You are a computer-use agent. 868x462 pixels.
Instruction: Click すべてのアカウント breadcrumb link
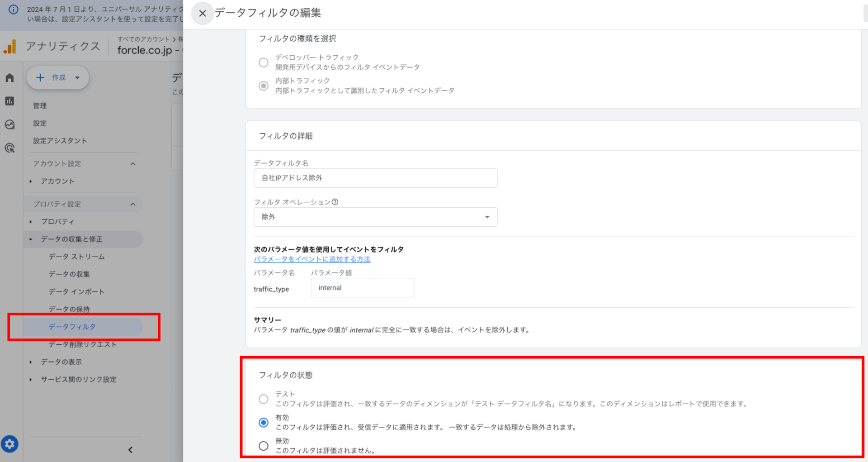tap(143, 39)
